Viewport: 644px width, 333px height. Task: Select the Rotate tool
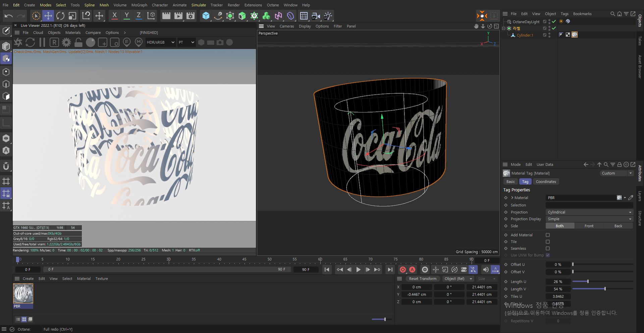click(60, 16)
